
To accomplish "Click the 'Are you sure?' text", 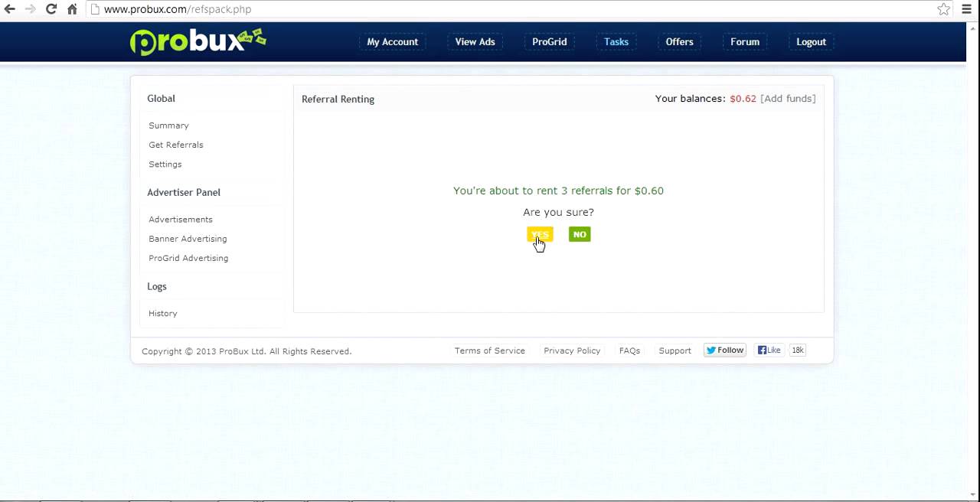I will point(558,212).
